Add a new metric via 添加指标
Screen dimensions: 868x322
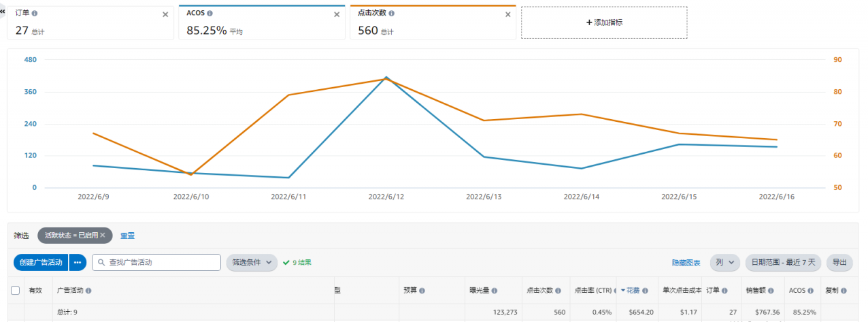point(603,22)
